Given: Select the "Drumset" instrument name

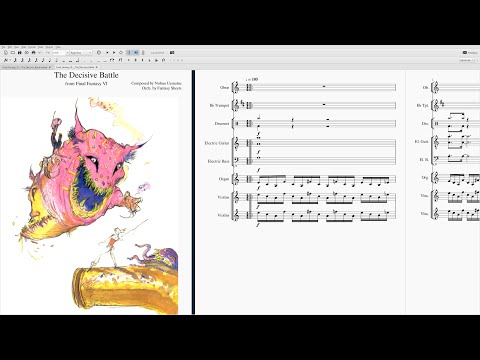Looking at the screenshot, I should (x=222, y=123).
